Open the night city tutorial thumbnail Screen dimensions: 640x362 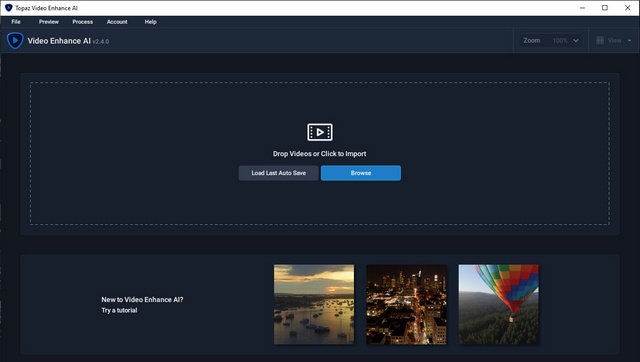(406, 304)
